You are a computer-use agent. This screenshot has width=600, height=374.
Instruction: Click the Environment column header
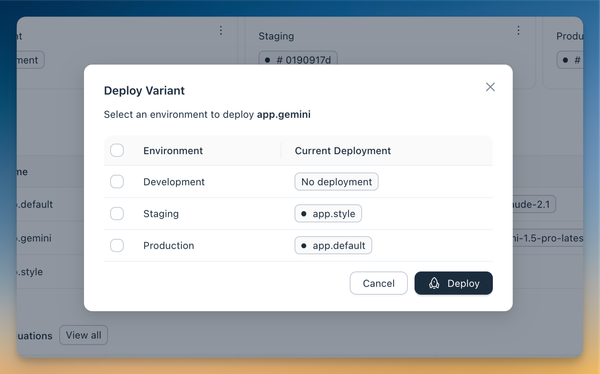[173, 151]
